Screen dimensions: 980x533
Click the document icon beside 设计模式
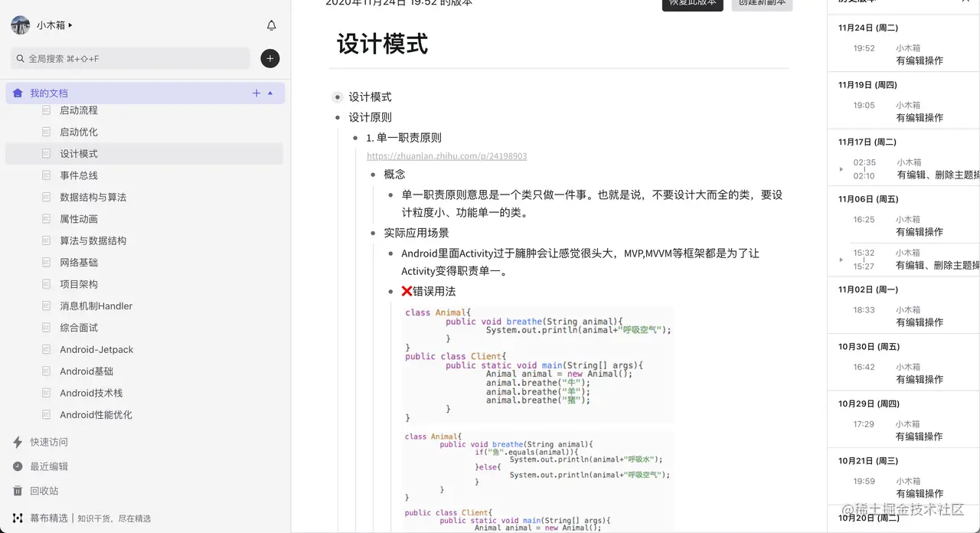coord(47,154)
